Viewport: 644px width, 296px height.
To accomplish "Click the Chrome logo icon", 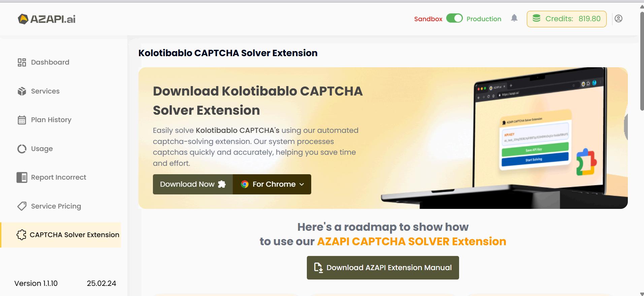I will point(245,184).
